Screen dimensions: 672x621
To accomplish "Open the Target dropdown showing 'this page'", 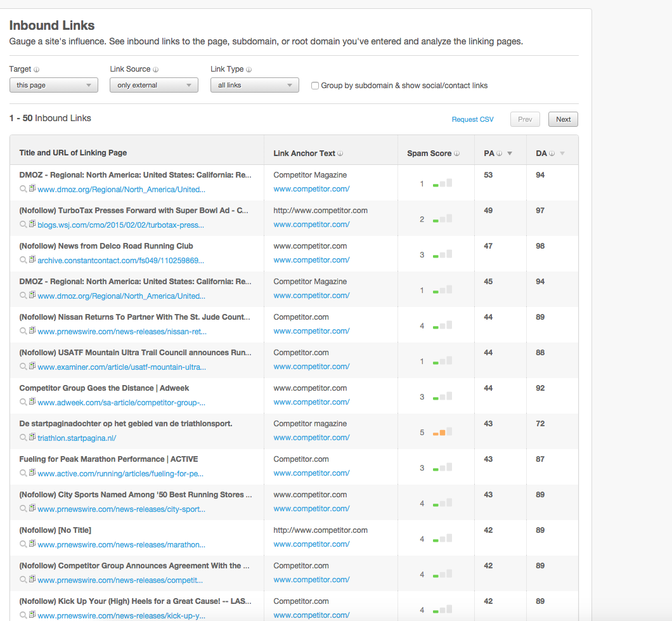I will (54, 85).
